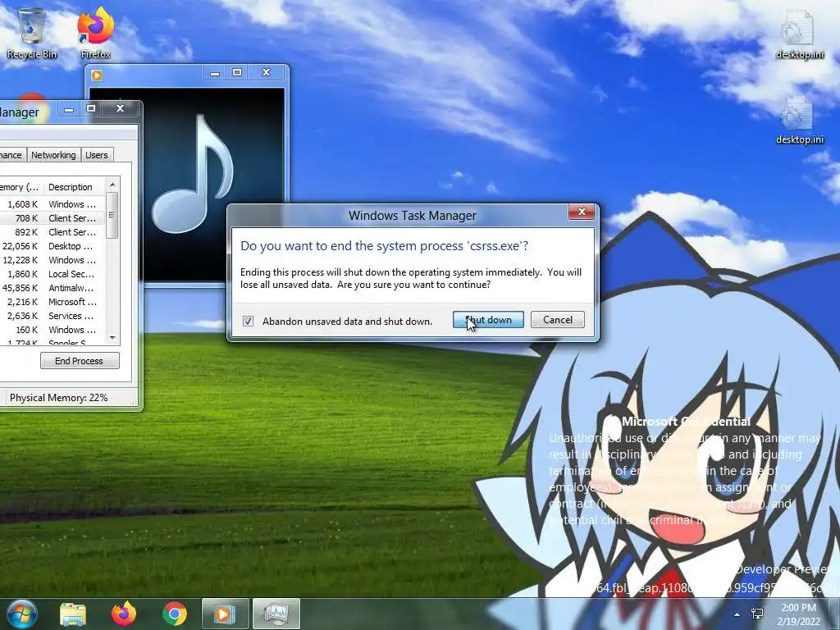Click the Start orb on the taskbar
Viewport: 840px width, 630px height.
22,614
